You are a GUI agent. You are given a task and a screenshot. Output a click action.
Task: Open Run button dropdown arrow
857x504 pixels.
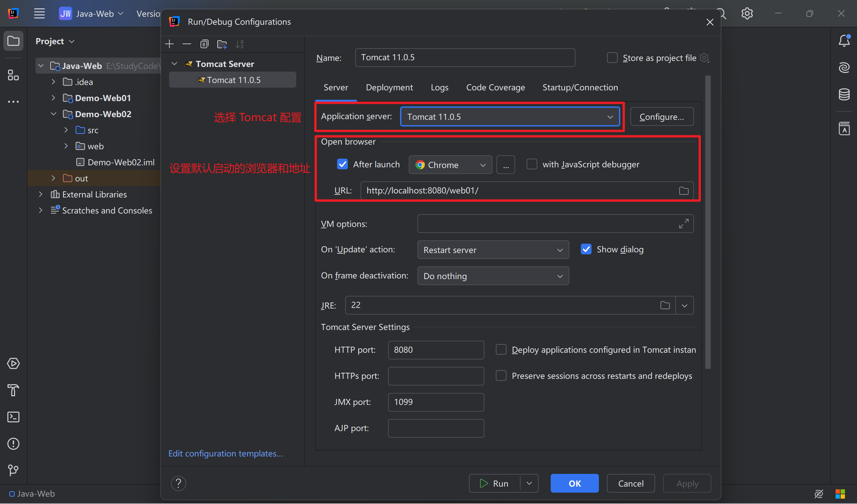(529, 483)
